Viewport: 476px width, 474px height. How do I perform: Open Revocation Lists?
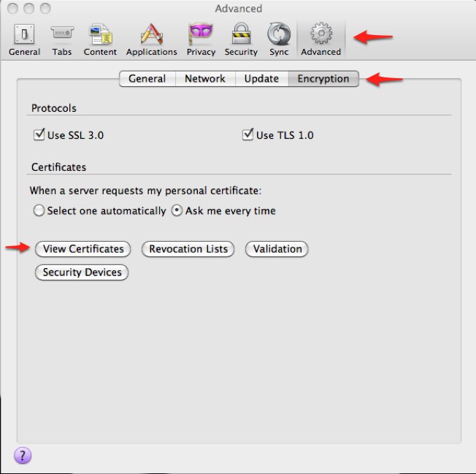[188, 249]
